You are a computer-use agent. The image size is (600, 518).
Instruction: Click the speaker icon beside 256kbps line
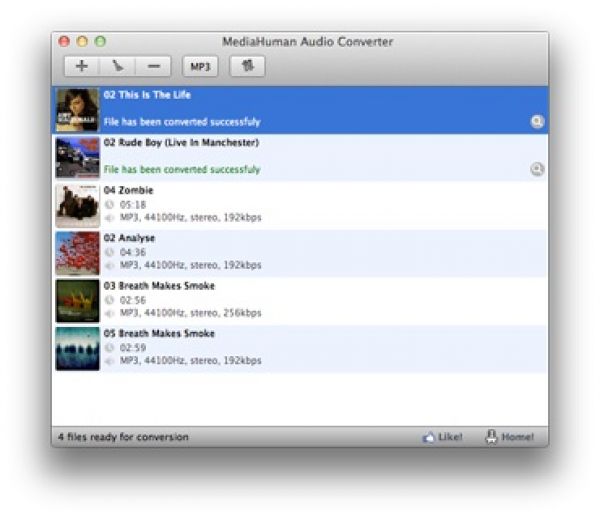click(109, 313)
